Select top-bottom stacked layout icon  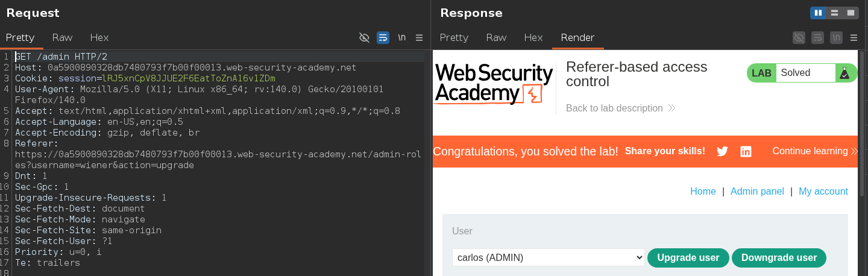tap(834, 13)
